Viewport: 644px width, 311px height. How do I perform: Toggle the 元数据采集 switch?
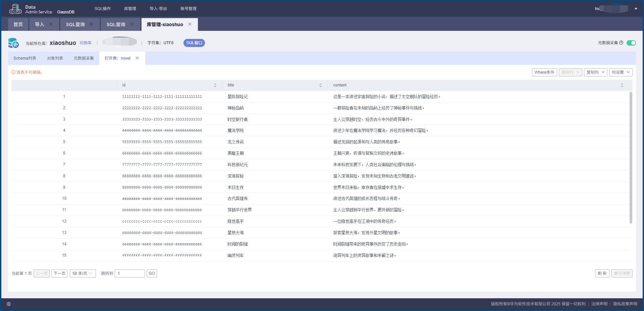[631, 43]
